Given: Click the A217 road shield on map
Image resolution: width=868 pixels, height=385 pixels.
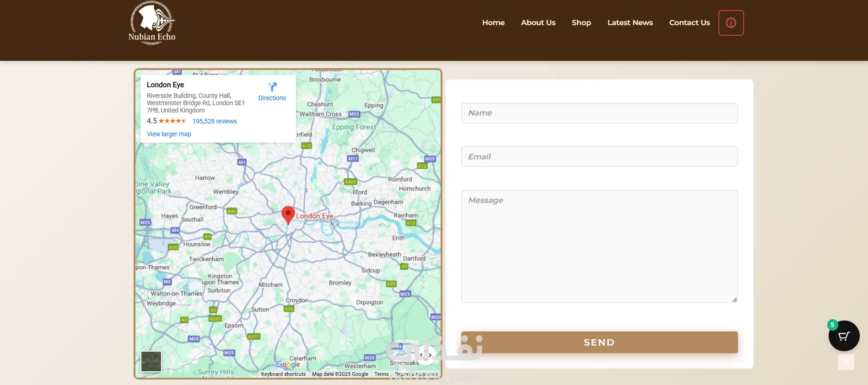Looking at the screenshot, I should [x=253, y=337].
